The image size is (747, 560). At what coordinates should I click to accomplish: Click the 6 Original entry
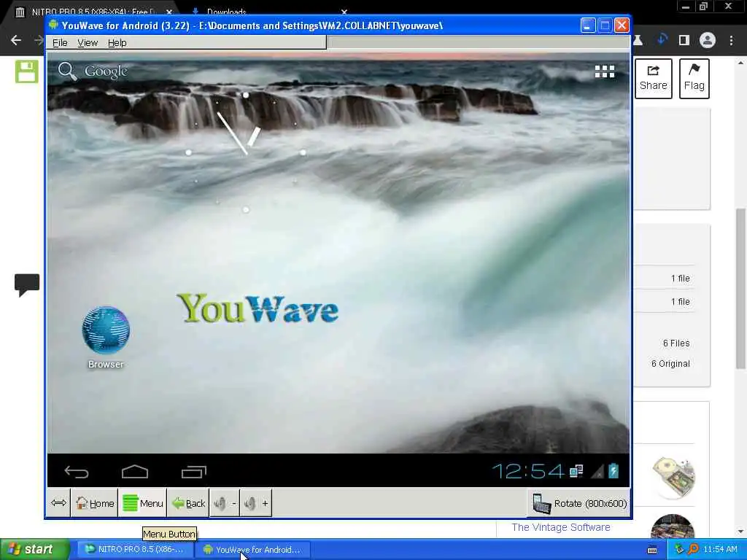(x=670, y=363)
